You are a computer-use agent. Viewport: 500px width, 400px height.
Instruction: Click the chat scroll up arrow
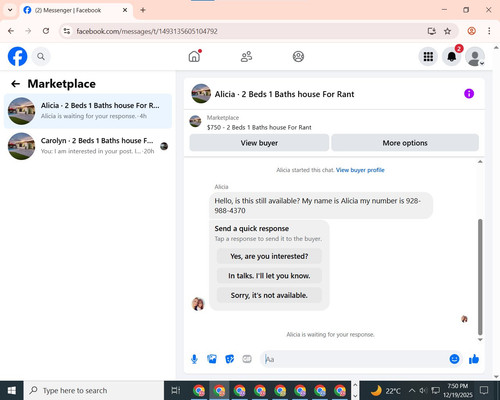480,162
